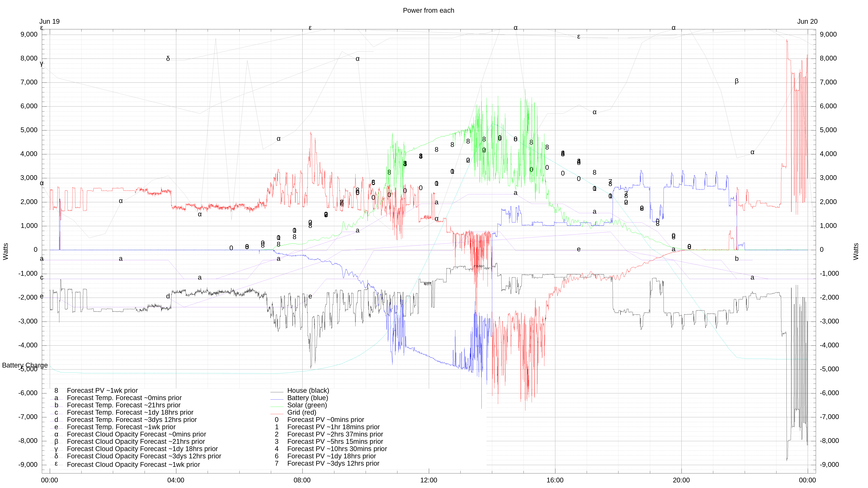
Task: Click legend 'Forecast Temp. Forecast ~1wk prior'
Action: click(x=121, y=427)
